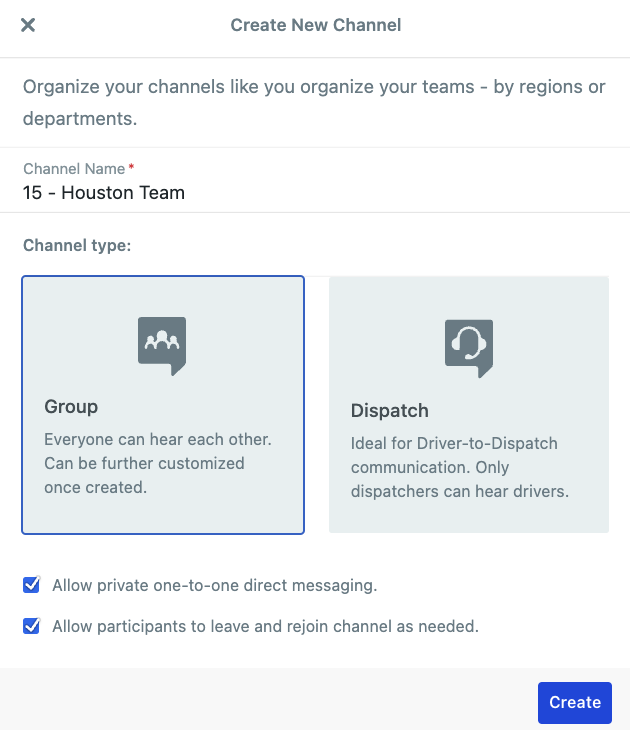
Task: Uncheck Allow participants to leave and rejoin
Action: pyautogui.click(x=31, y=626)
